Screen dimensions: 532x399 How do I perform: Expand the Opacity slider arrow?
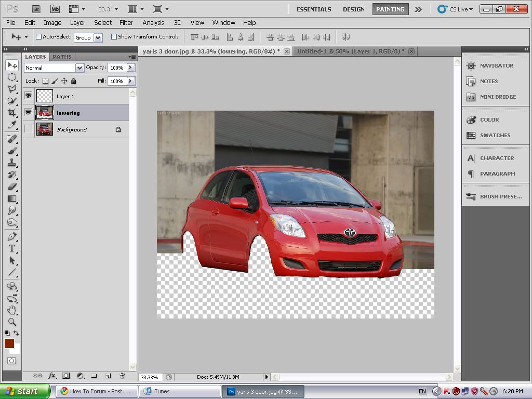click(x=130, y=68)
